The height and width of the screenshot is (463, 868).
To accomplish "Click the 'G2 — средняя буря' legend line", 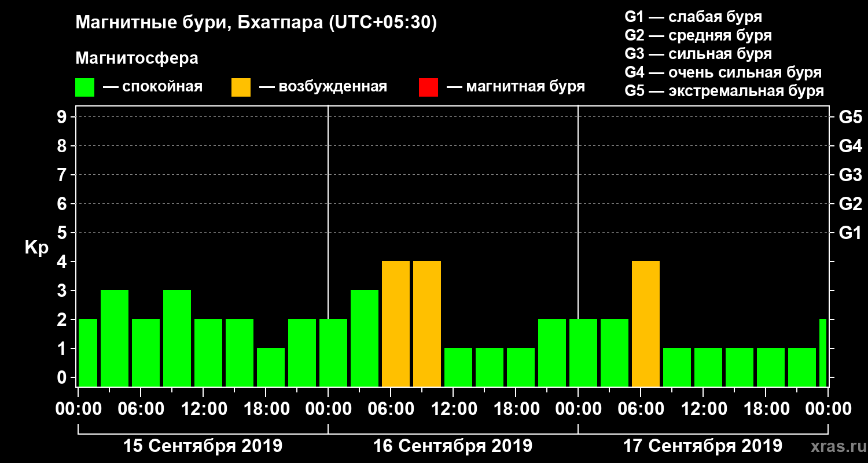I will tap(698, 35).
